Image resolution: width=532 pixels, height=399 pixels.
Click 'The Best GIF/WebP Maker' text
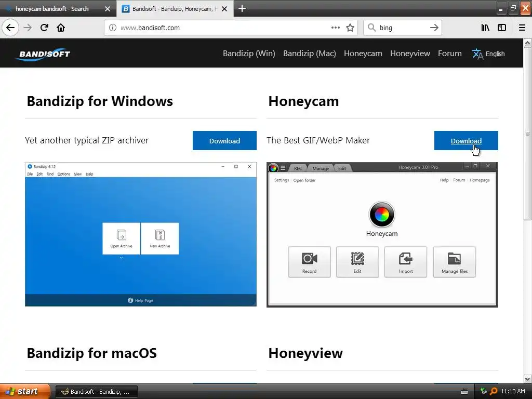(x=318, y=140)
